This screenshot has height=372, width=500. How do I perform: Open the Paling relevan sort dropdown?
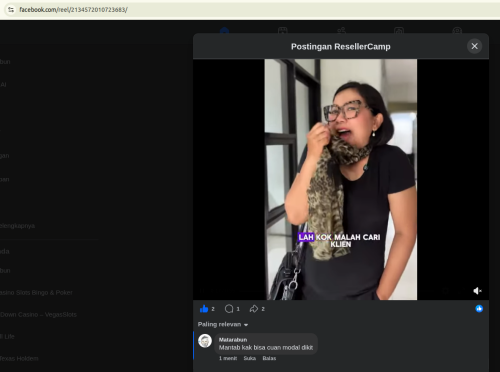[x=223, y=324]
